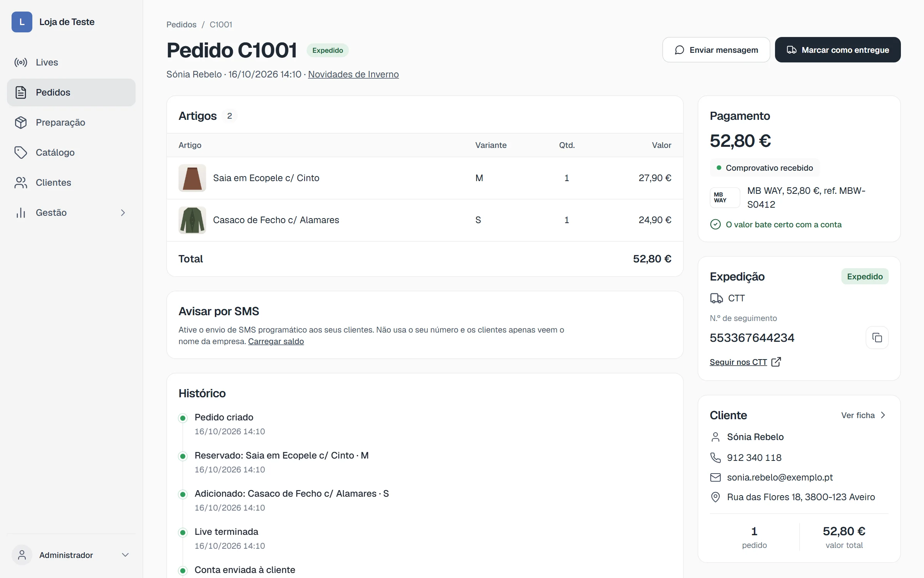Click the Carregar saldo link
Image resolution: width=924 pixels, height=578 pixels.
tap(276, 341)
